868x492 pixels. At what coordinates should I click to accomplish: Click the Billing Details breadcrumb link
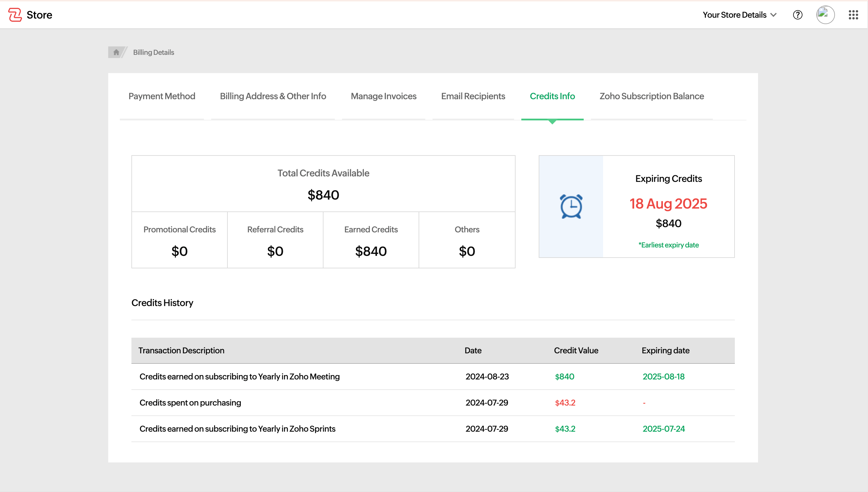pyautogui.click(x=153, y=53)
